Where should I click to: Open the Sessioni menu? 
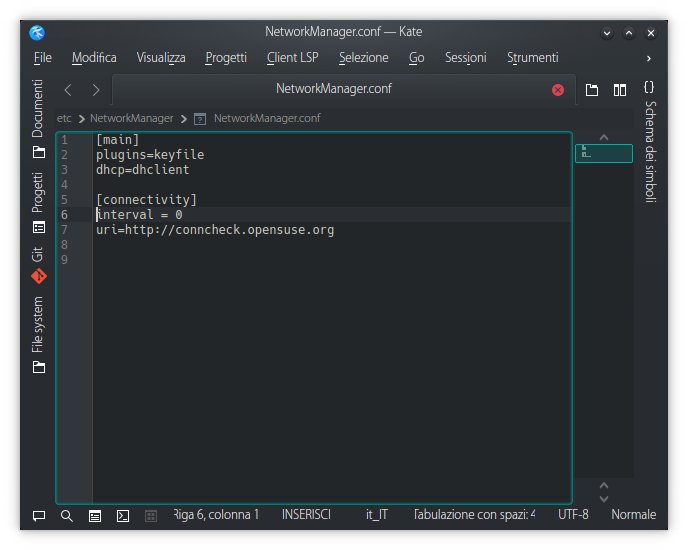pyautogui.click(x=466, y=58)
